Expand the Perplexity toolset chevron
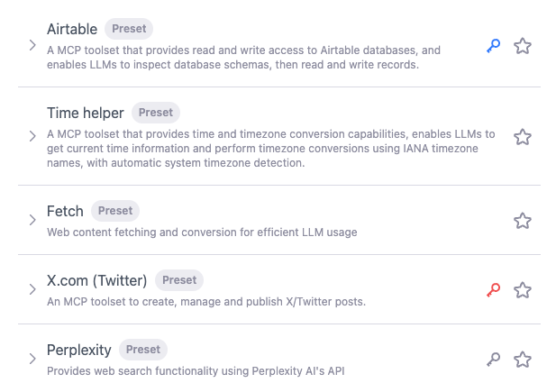Screen dimensions: 547x392 (x=32, y=360)
